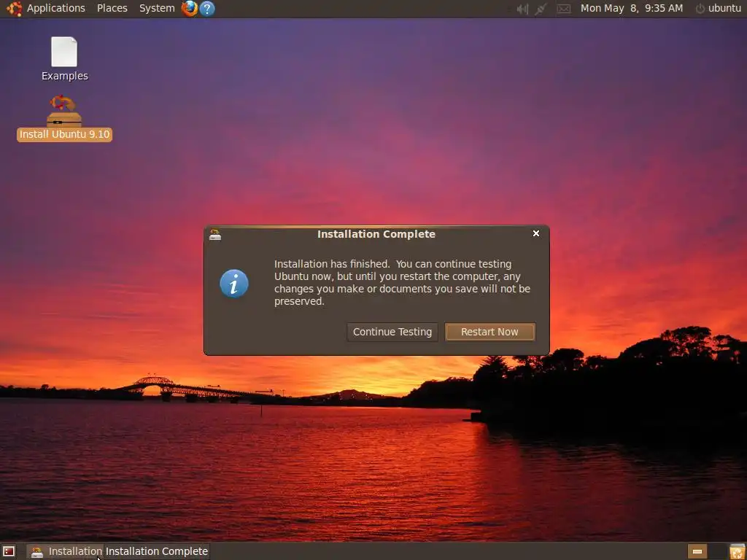Viewport: 747px width, 560px height.
Task: Open the ubuntu user session menu
Action: point(718,8)
